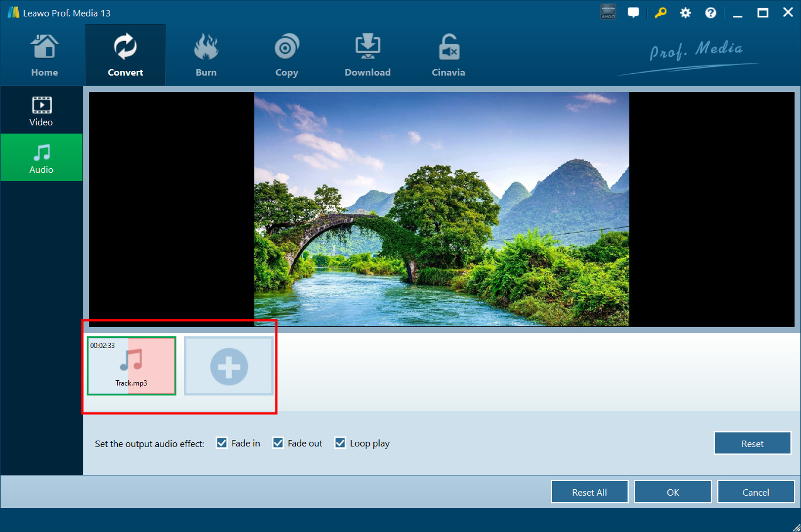Disable the Fade in checkbox
Viewport: 801px width, 532px height.
[x=222, y=443]
